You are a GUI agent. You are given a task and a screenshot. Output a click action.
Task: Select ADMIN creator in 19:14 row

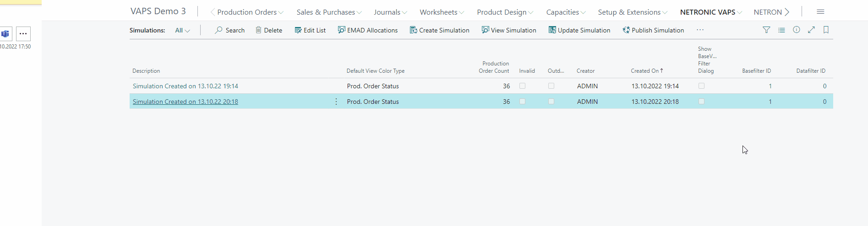click(587, 86)
